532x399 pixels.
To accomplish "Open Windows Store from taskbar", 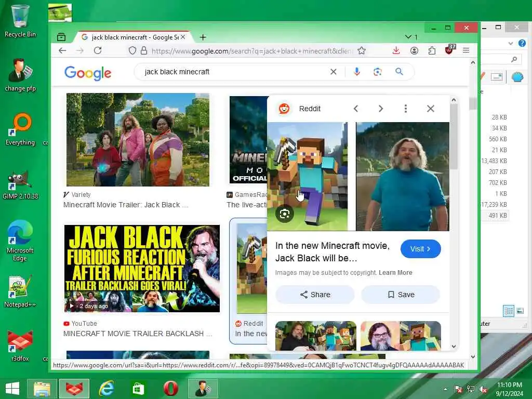I will (138, 388).
